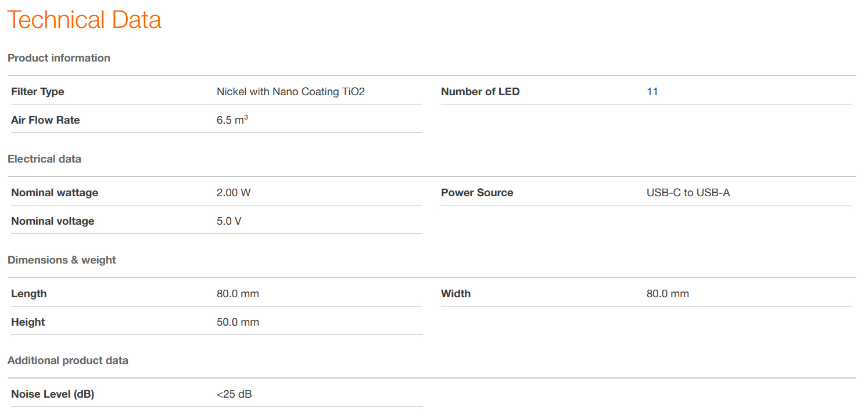Click the Power Source label
868x418 pixels.
click(x=477, y=193)
